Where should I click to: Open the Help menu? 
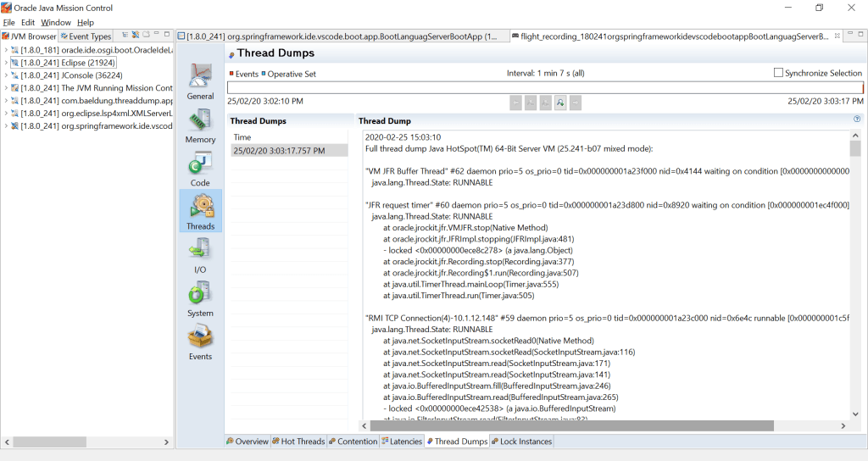coord(86,23)
